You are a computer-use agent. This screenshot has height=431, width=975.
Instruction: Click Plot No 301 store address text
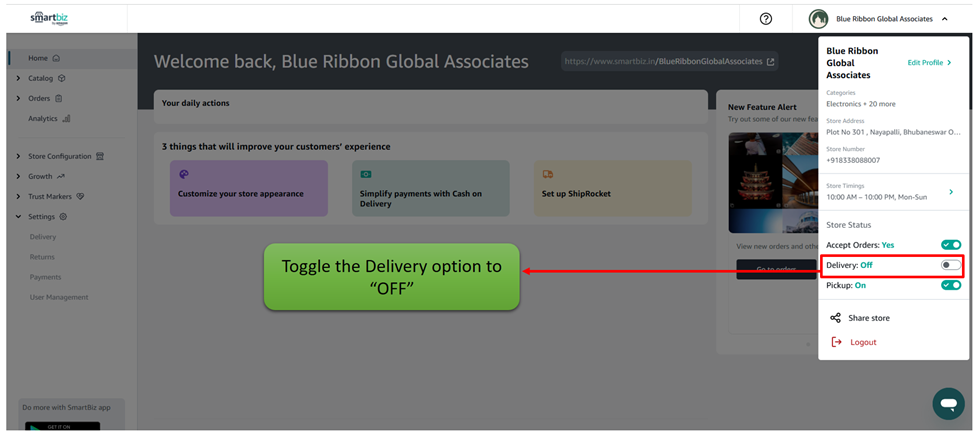coord(893,132)
